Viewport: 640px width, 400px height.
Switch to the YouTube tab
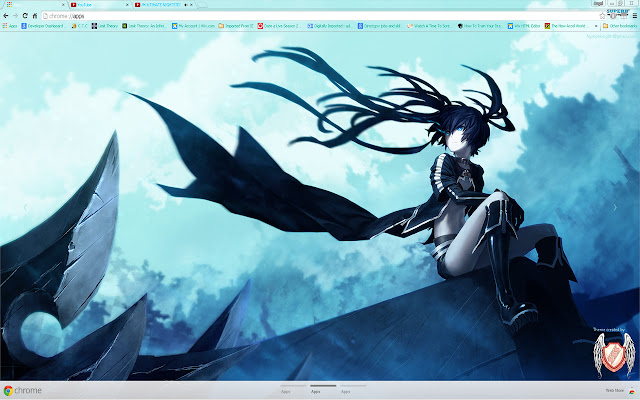tap(99, 5)
